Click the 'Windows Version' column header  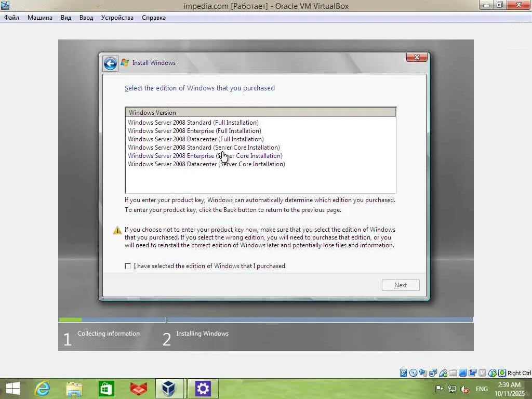[x=261, y=112]
